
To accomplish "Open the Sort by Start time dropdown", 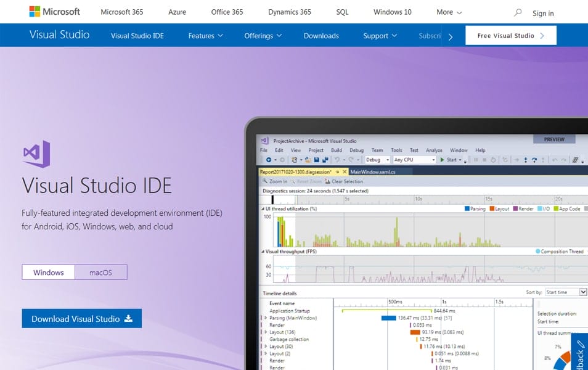I will point(566,292).
